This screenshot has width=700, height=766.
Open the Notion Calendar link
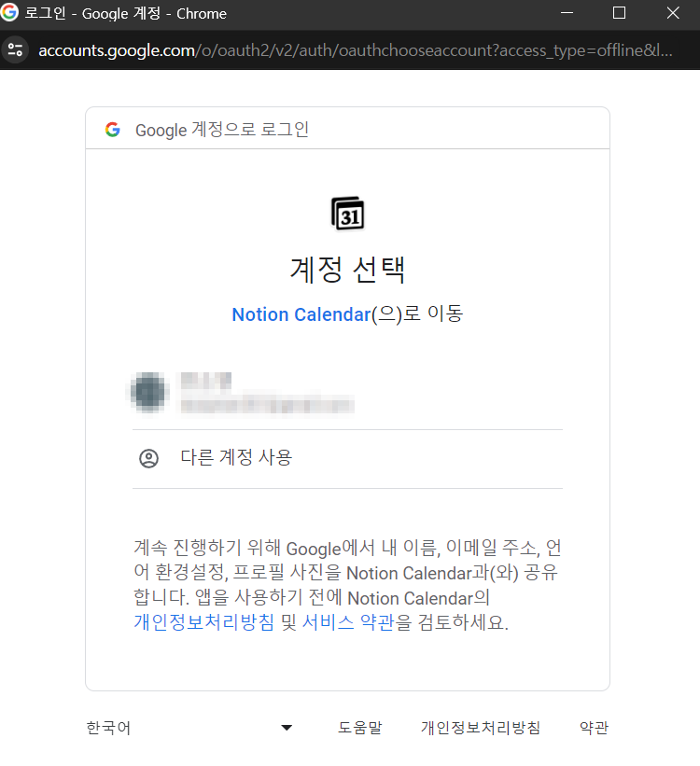301,314
